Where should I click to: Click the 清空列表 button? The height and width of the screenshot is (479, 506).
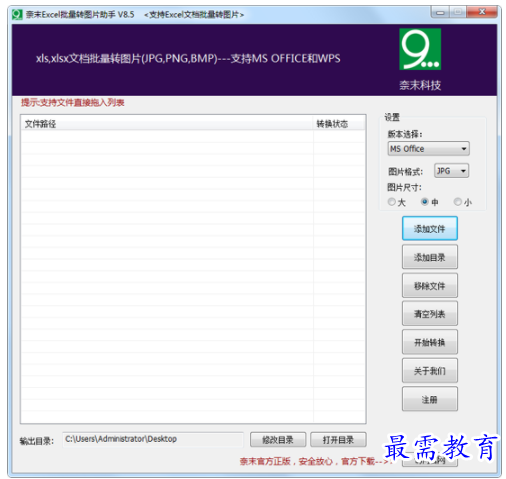[x=429, y=314]
